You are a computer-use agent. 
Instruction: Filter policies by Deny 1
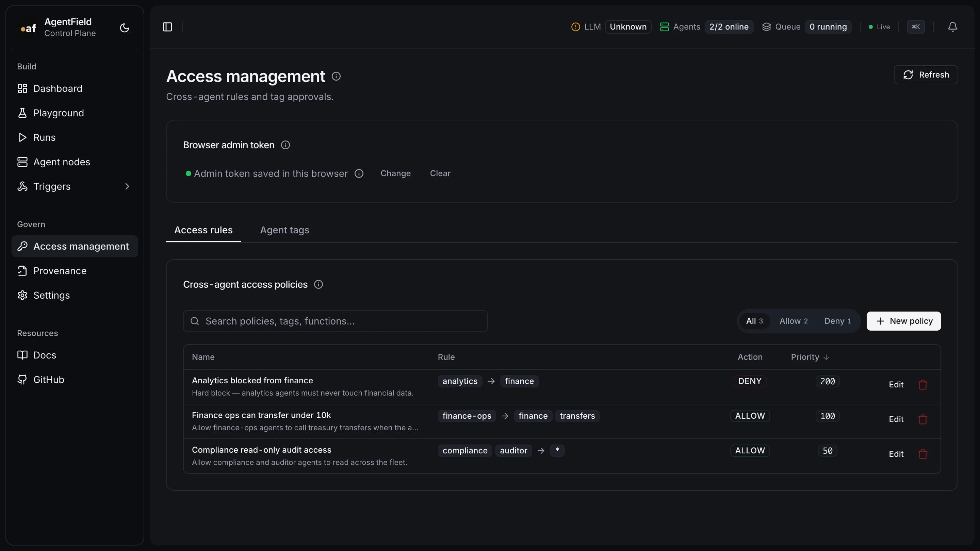[x=838, y=321]
